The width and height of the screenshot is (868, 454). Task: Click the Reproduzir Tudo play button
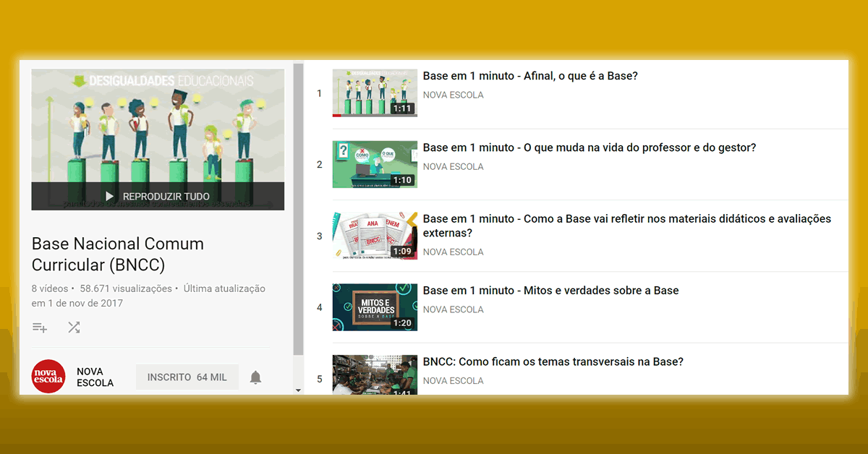click(158, 197)
